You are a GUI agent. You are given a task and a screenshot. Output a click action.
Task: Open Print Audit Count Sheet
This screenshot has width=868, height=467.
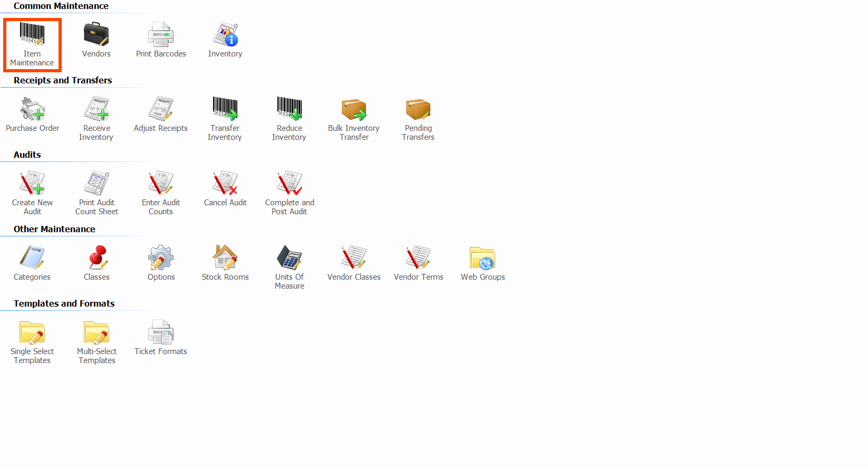pyautogui.click(x=97, y=184)
